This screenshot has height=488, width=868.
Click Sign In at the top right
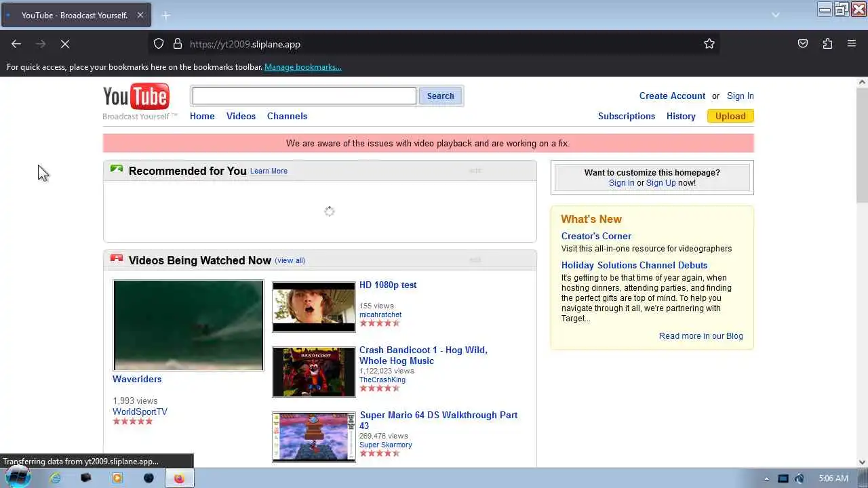(x=741, y=96)
